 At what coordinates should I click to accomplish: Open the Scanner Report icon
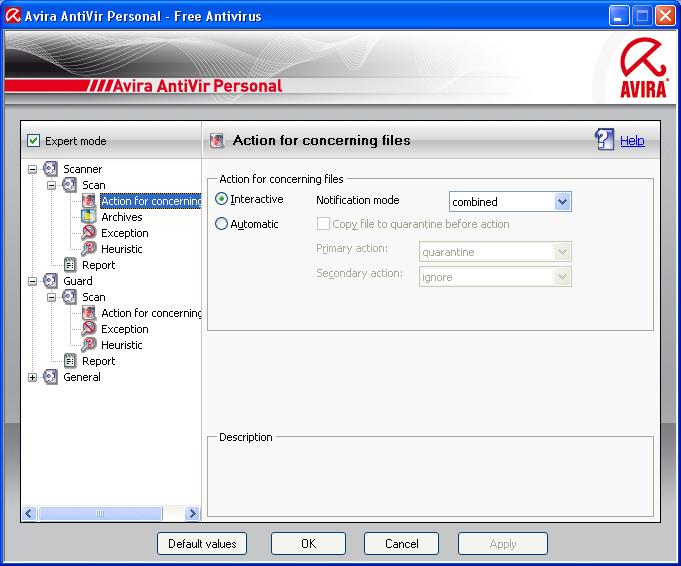click(70, 265)
